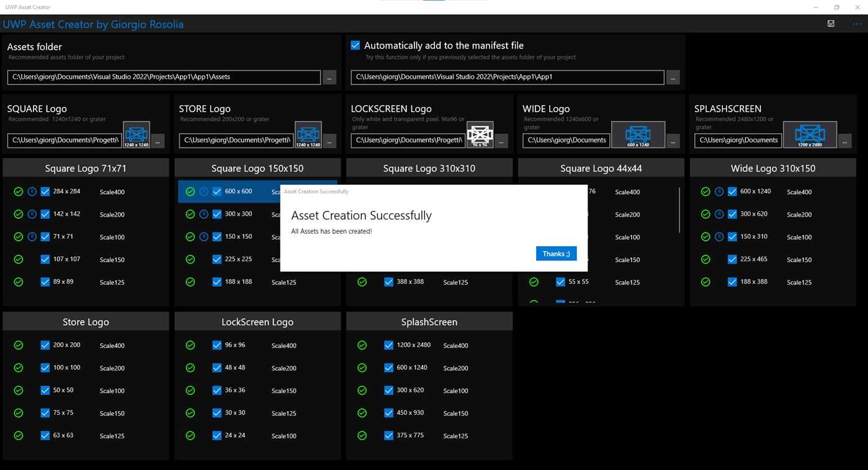Viewport: 868px width, 470px height.
Task: Click the green check icon for 375 x 775
Action: pyautogui.click(x=362, y=435)
